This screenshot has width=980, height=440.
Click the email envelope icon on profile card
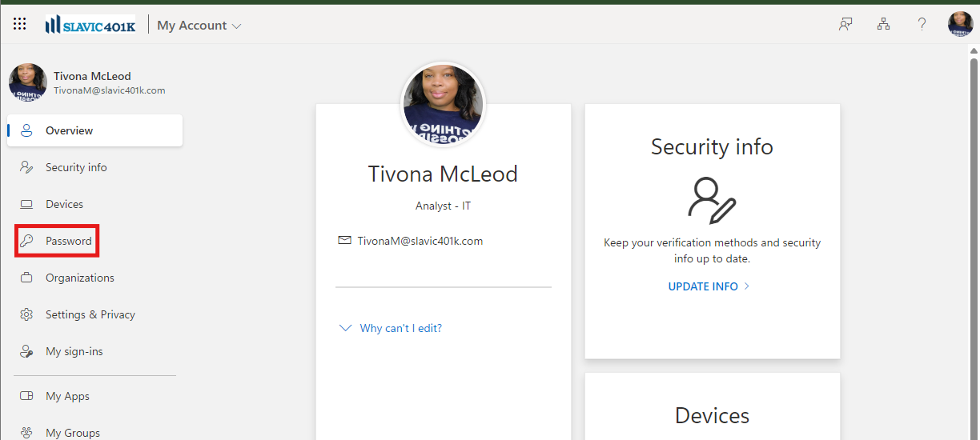coord(344,241)
